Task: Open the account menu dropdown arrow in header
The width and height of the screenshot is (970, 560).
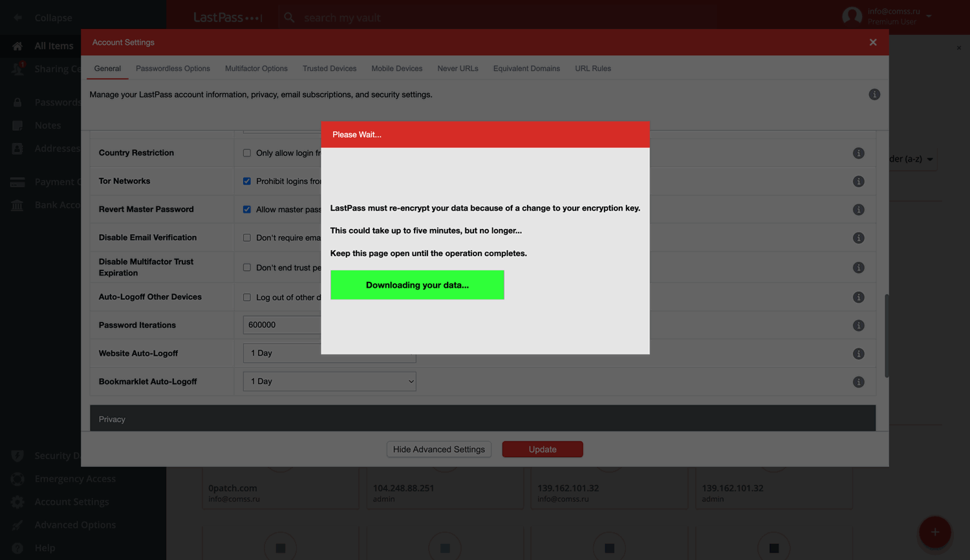Action: tap(929, 16)
